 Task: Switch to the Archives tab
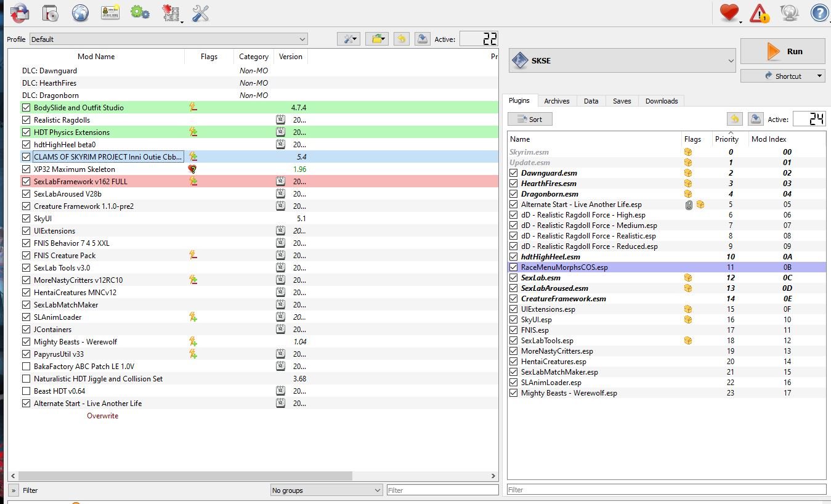click(x=557, y=101)
